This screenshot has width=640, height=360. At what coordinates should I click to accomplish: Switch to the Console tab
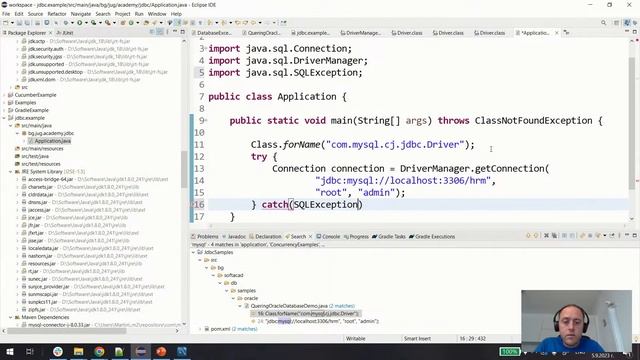[328, 236]
